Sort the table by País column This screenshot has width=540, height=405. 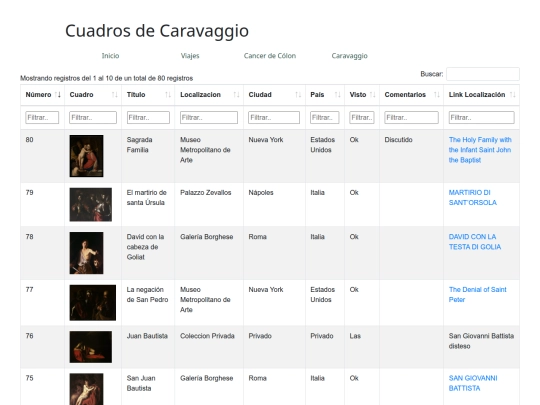pyautogui.click(x=325, y=95)
